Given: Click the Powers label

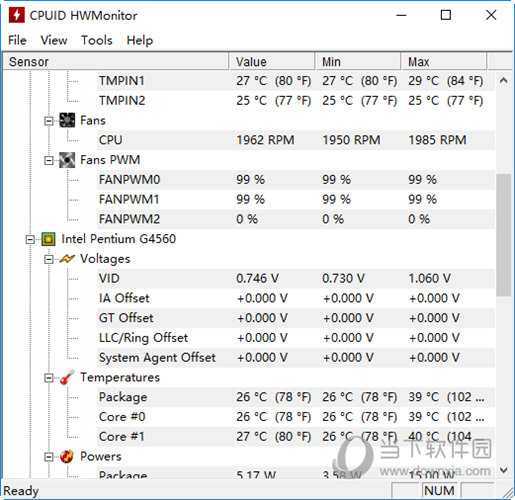Looking at the screenshot, I should point(101,456).
